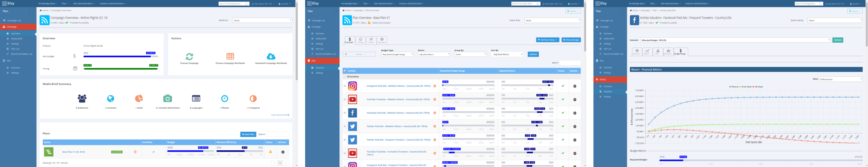Open Switch Plan dropdown in Plan Overview

552,20
